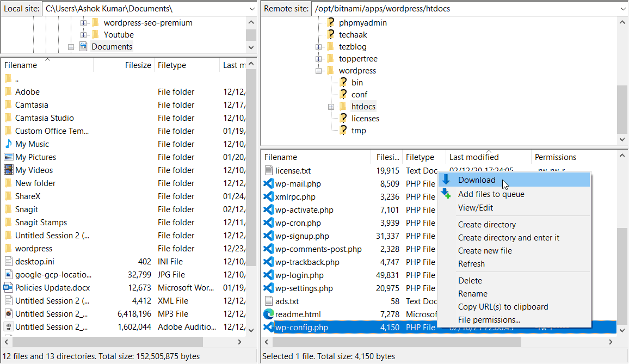Image resolution: width=629 pixels, height=364 pixels.
Task: Select View/Edit in context menu
Action: (x=515, y=207)
